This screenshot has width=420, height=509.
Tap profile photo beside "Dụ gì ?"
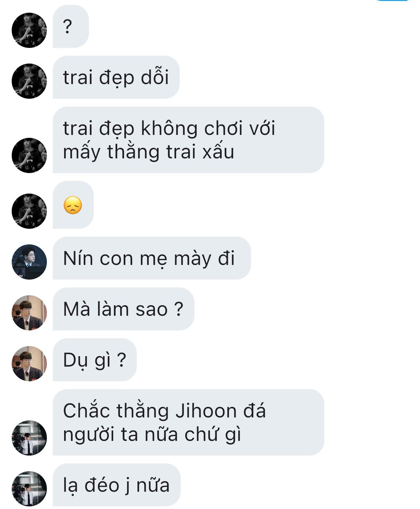coord(29,364)
